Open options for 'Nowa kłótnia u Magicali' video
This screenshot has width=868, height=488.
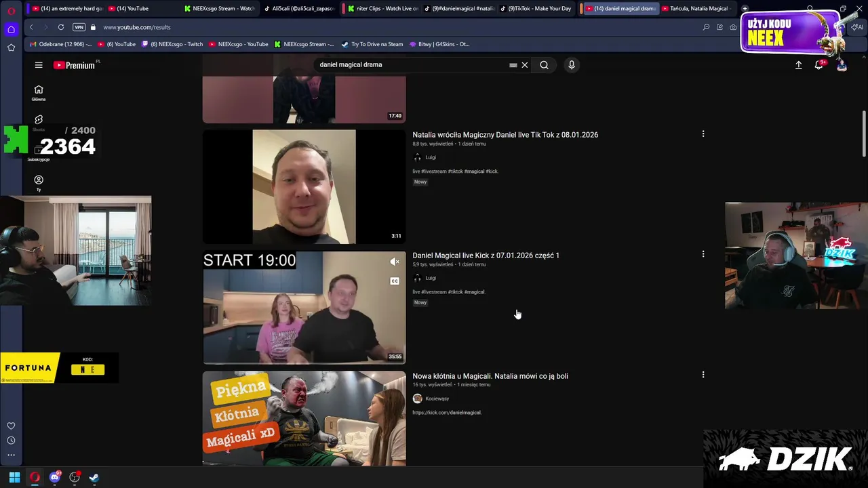point(703,375)
